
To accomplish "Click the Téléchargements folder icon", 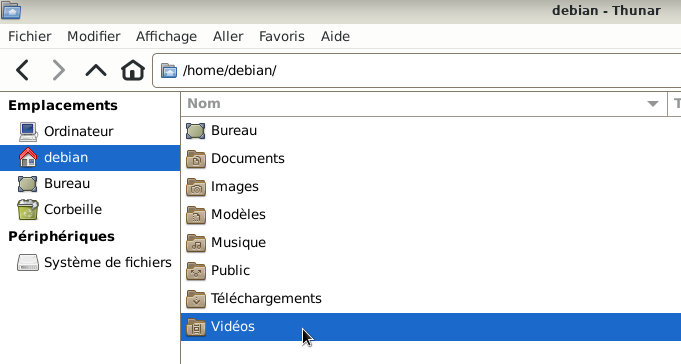I will tap(196, 299).
